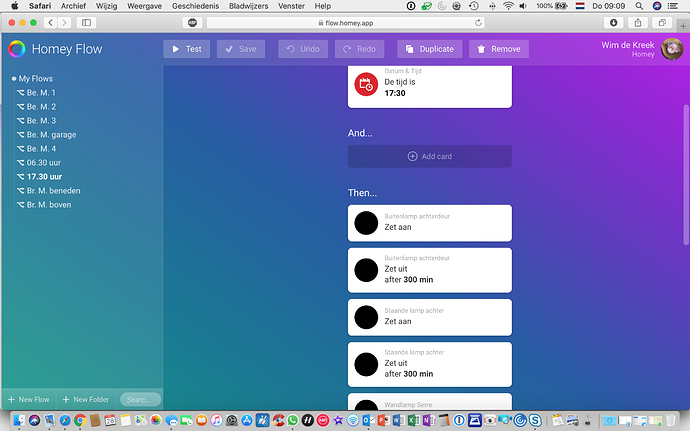This screenshot has height=431, width=690.
Task: Open the Br. M. boven flow
Action: 44,205
